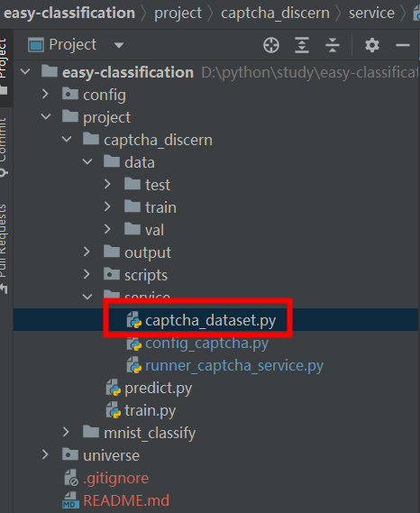The height and width of the screenshot is (513, 420).
Task: Click the Collapse All toolbar icon
Action: (333, 45)
